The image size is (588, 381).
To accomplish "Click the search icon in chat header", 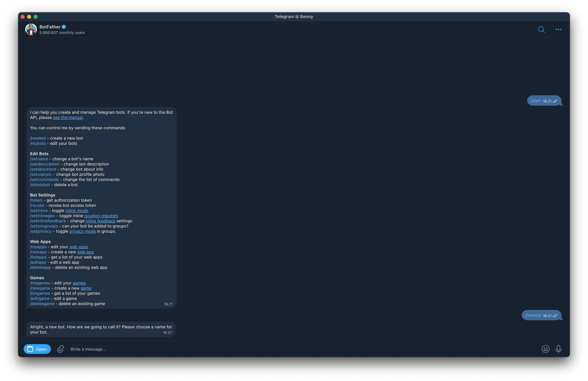I will pyautogui.click(x=541, y=29).
